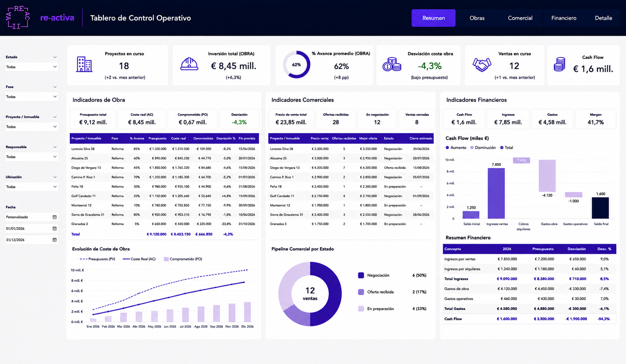Open the Estado dropdown set to Todas
The height and width of the screenshot is (364, 626).
32,67
